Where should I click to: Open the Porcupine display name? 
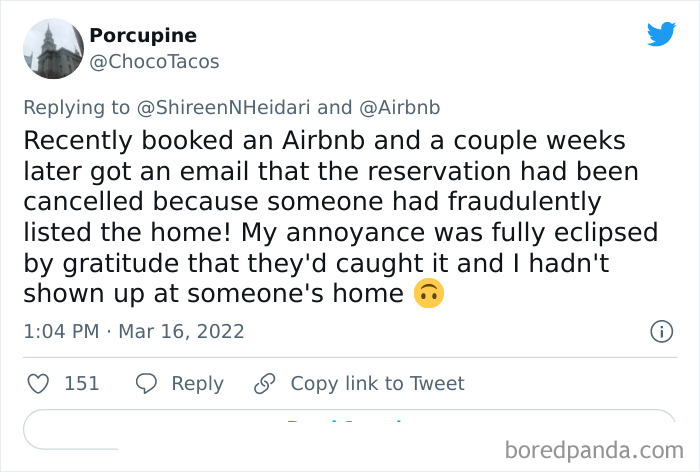143,35
